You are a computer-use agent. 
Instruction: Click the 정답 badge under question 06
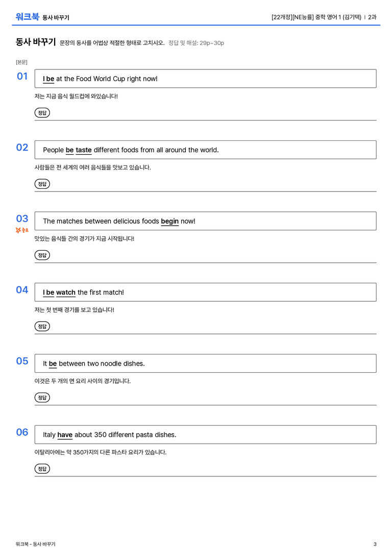[x=42, y=468]
